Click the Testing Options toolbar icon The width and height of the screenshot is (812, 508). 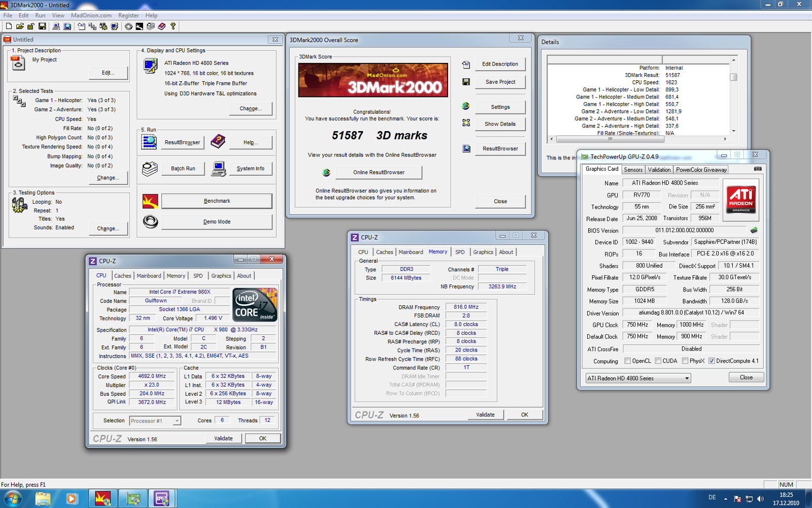[x=104, y=26]
